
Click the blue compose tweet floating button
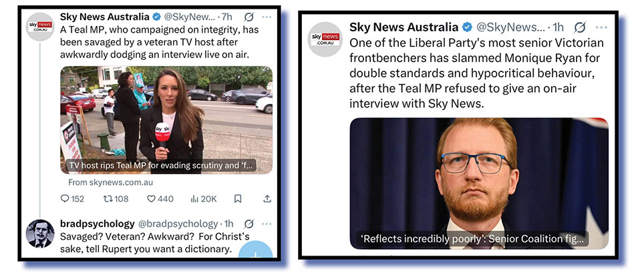[255, 250]
